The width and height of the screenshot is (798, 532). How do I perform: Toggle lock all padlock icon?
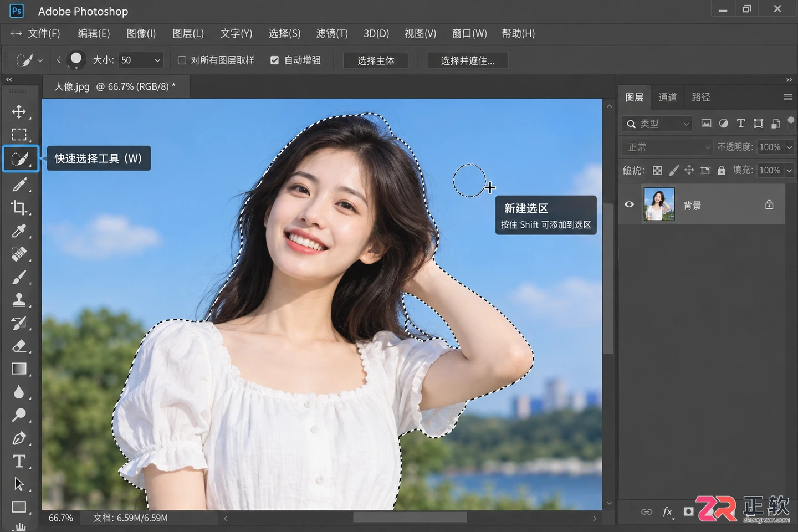coord(722,171)
